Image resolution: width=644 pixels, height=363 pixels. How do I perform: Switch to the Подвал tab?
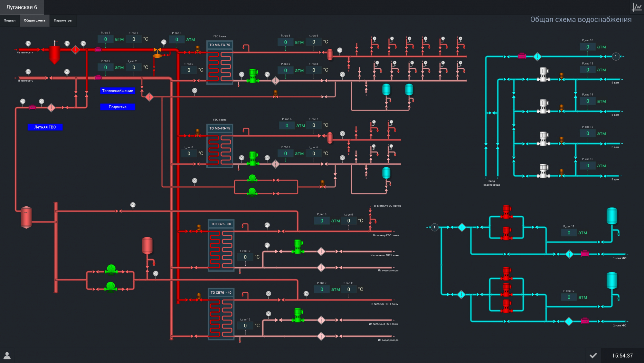[x=10, y=20]
